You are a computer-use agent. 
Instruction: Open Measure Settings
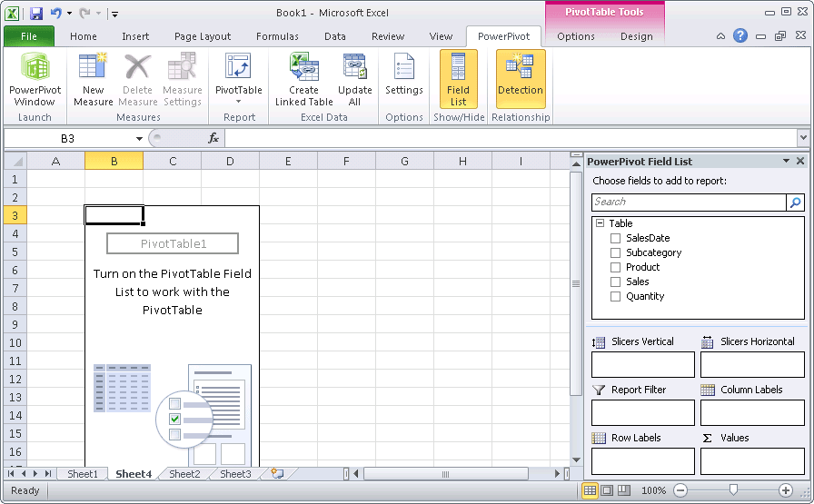pyautogui.click(x=183, y=79)
